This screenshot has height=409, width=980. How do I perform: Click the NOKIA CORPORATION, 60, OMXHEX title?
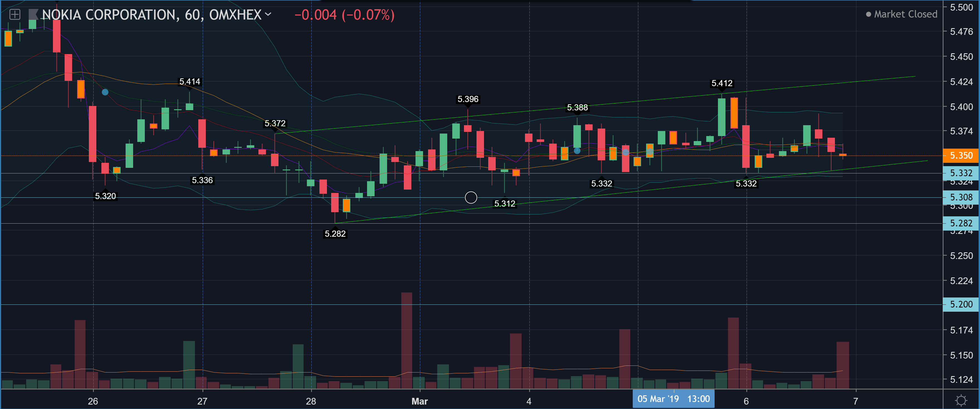[151, 15]
